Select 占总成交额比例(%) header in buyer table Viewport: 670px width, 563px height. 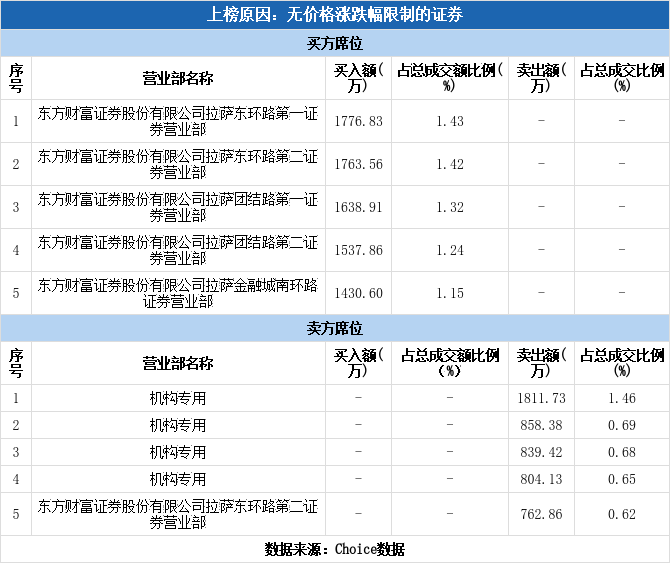click(x=450, y=78)
